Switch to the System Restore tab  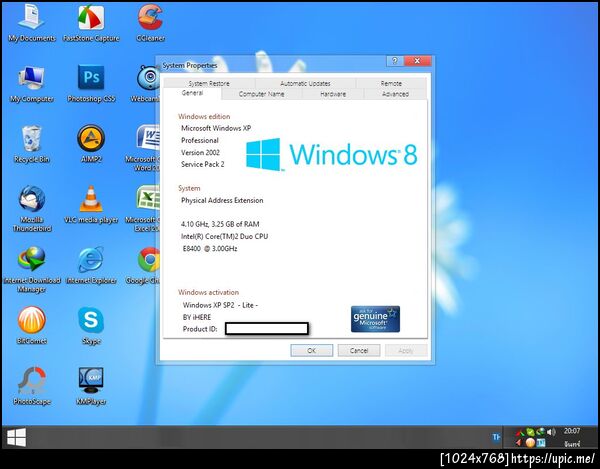[209, 83]
